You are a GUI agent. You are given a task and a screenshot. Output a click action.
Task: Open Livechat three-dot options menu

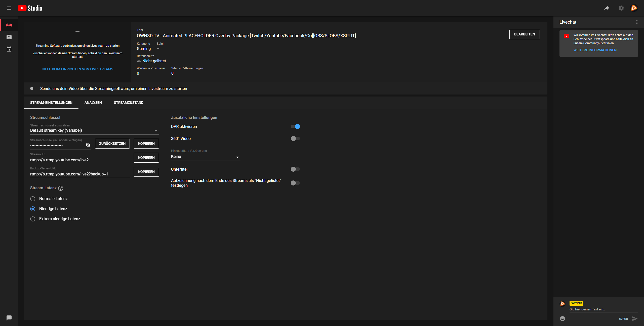click(637, 22)
